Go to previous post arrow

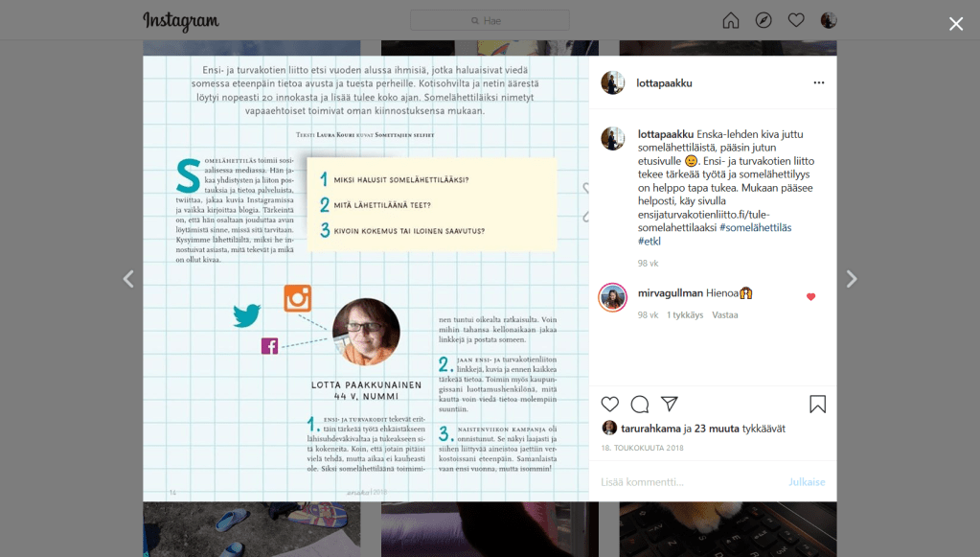[128, 279]
